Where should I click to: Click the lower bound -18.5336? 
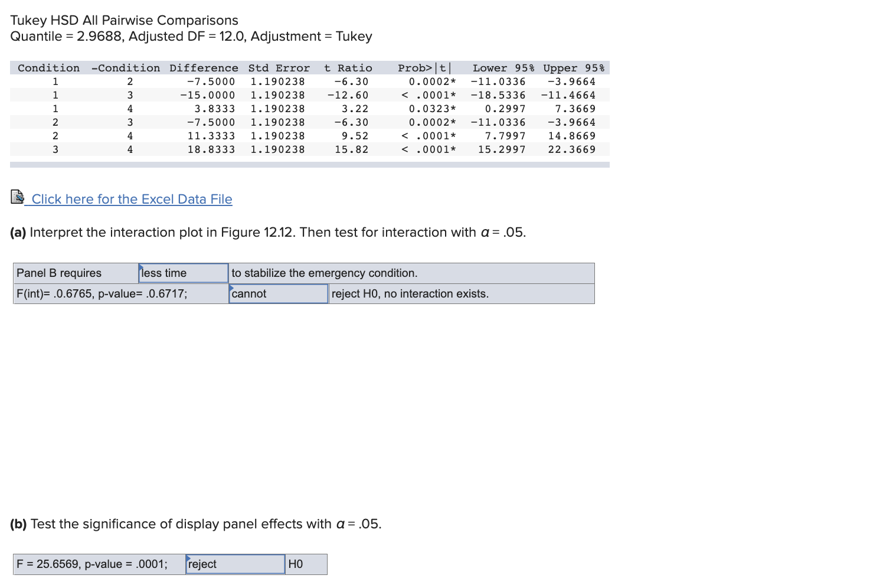point(498,95)
